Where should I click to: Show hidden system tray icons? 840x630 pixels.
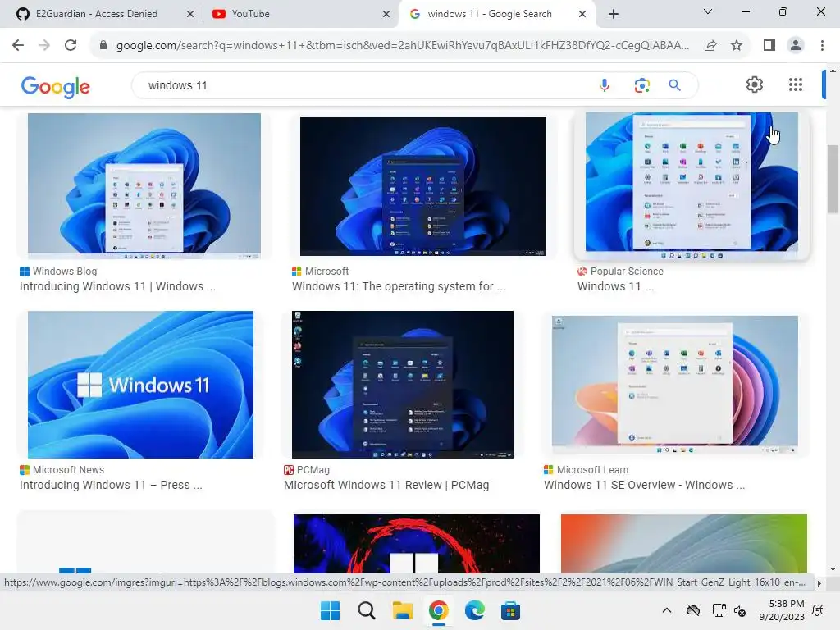point(667,610)
